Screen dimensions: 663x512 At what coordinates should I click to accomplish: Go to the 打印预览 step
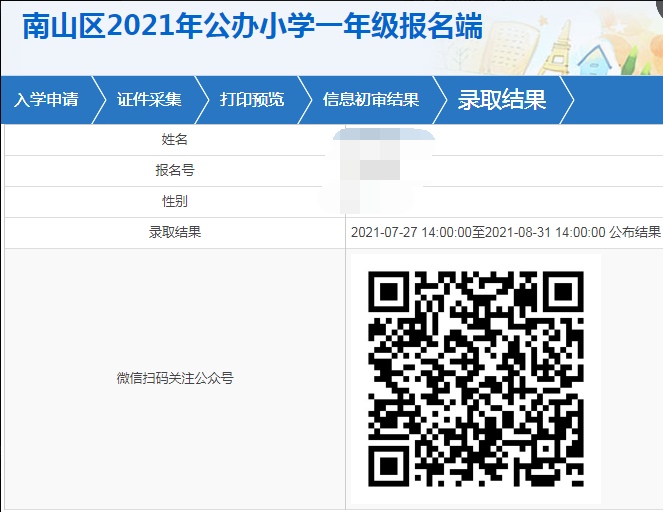252,100
